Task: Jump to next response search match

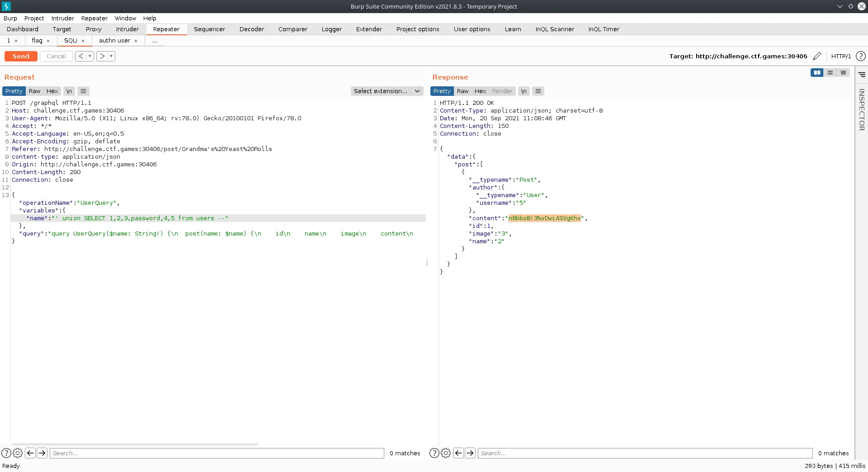Action: pos(470,453)
